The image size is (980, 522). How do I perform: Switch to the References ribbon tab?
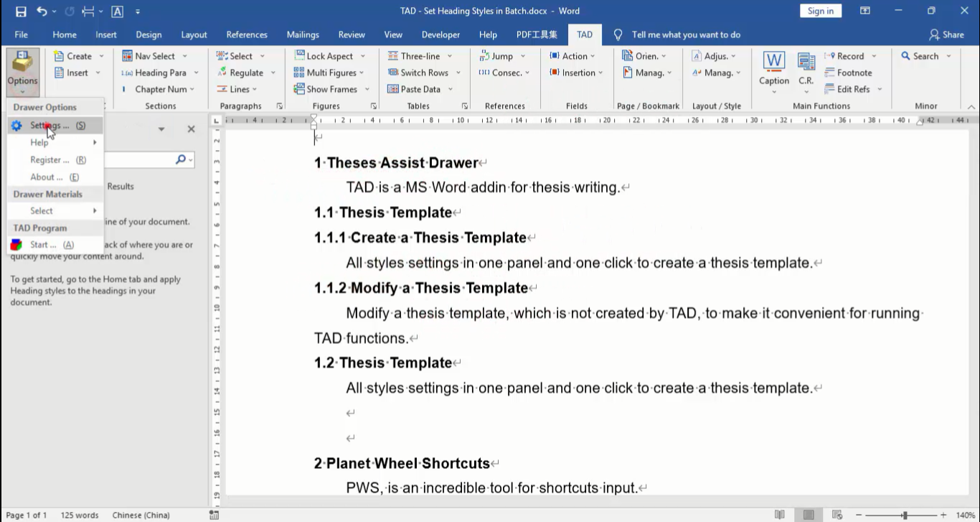pos(247,34)
